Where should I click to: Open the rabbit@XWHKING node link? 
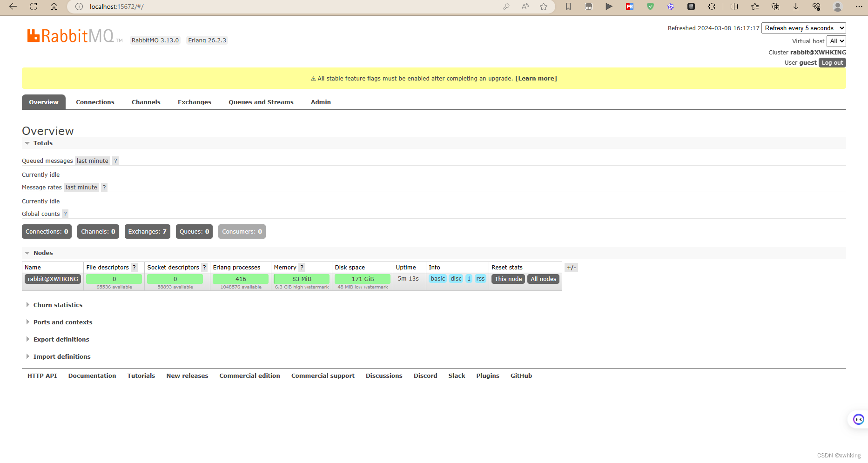point(53,279)
